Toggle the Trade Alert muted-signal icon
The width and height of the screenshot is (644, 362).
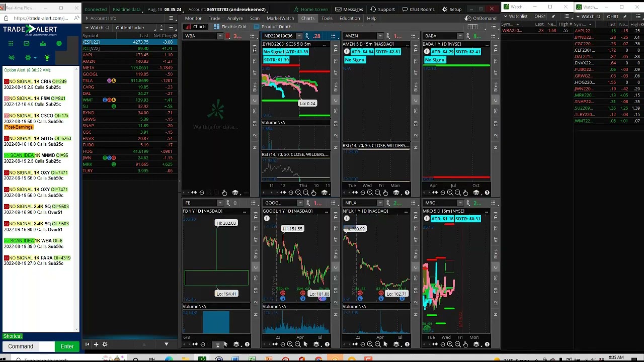[x=12, y=57]
